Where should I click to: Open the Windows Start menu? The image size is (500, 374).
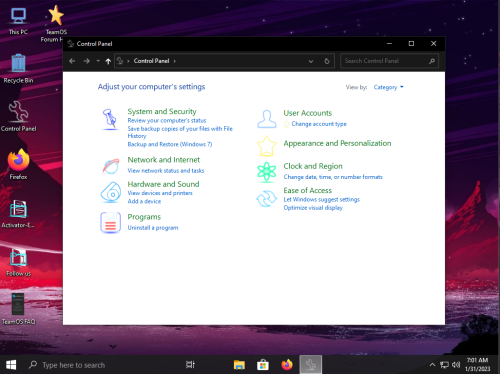11,365
